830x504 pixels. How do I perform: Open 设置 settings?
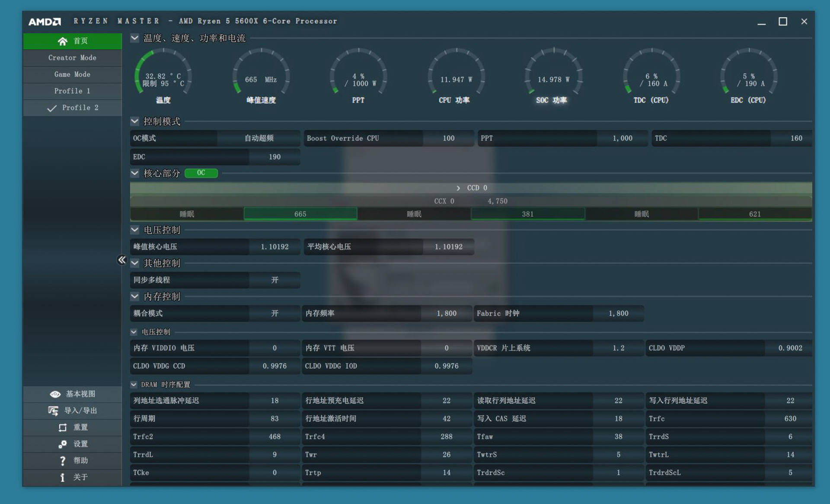pyautogui.click(x=72, y=444)
